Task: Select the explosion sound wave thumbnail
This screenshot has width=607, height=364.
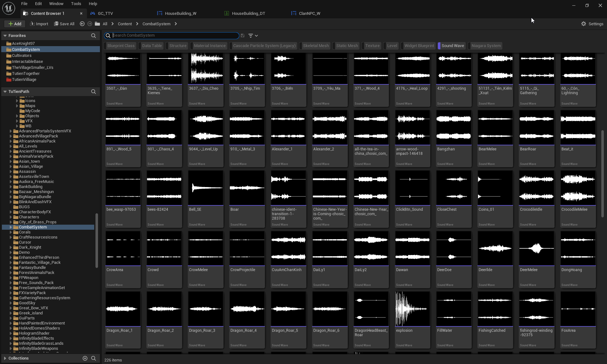Action: click(412, 309)
